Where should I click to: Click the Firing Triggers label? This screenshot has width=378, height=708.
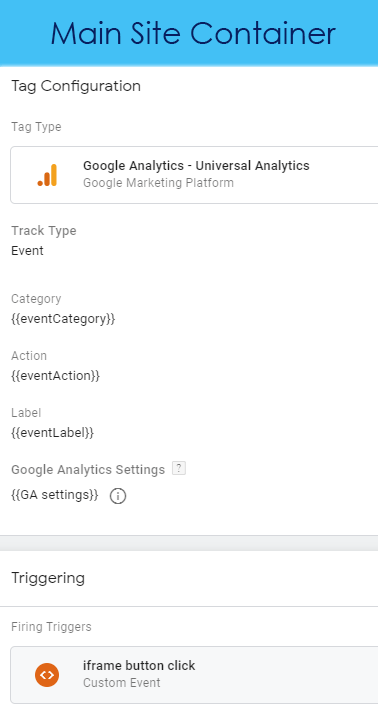point(51,627)
